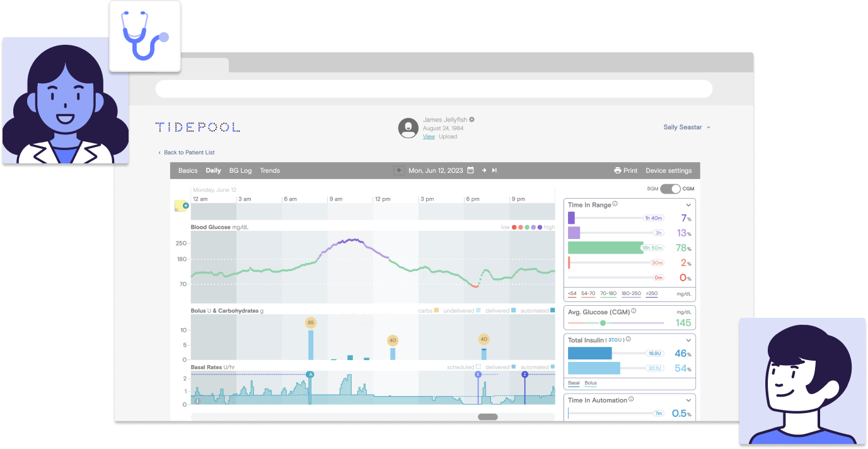Click the Upload link
Image resolution: width=868 pixels, height=449 pixels.
[448, 136]
